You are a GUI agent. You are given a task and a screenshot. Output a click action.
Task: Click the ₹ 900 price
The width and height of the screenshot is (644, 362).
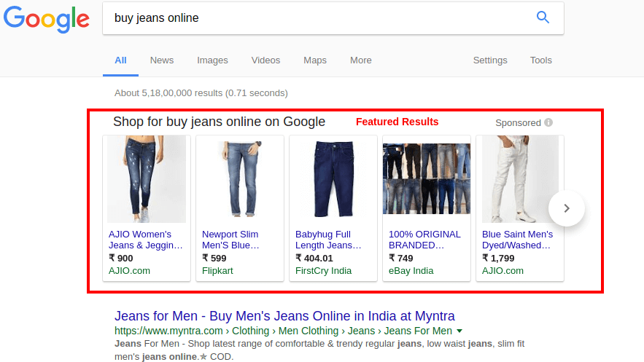click(x=121, y=259)
